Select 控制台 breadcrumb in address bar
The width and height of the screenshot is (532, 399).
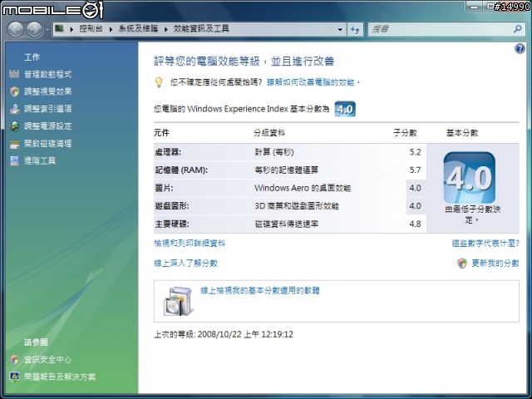[91, 28]
